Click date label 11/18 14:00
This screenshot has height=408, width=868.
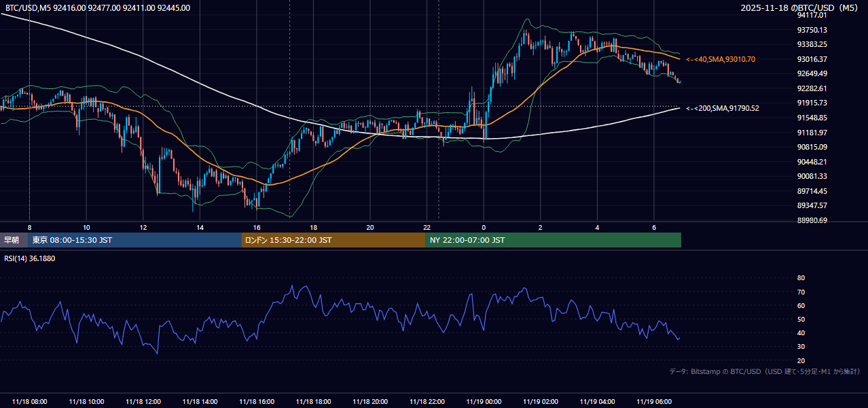pyautogui.click(x=200, y=402)
